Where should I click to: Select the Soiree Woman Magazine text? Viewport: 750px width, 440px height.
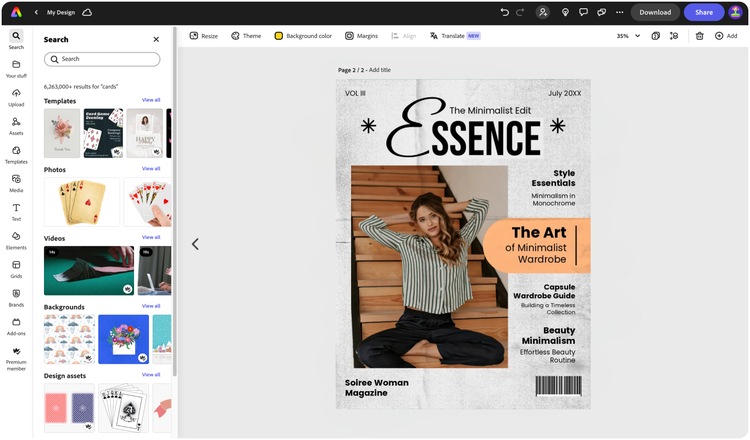(x=376, y=388)
